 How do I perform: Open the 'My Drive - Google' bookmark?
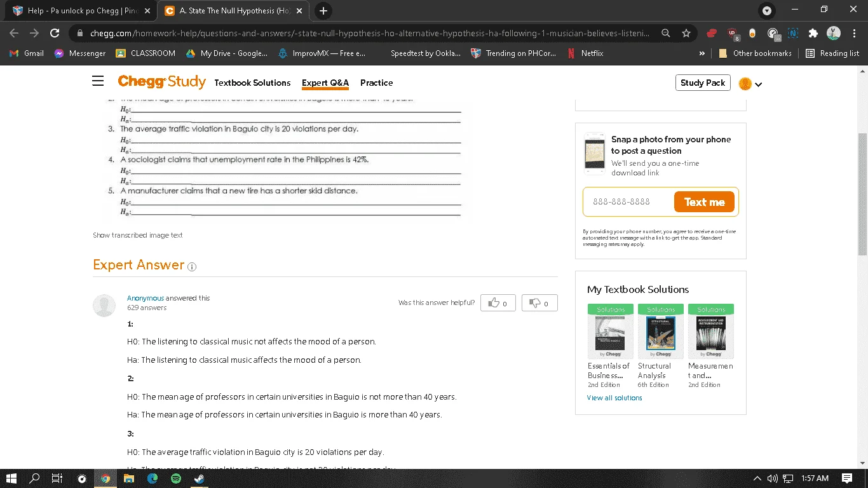(227, 53)
